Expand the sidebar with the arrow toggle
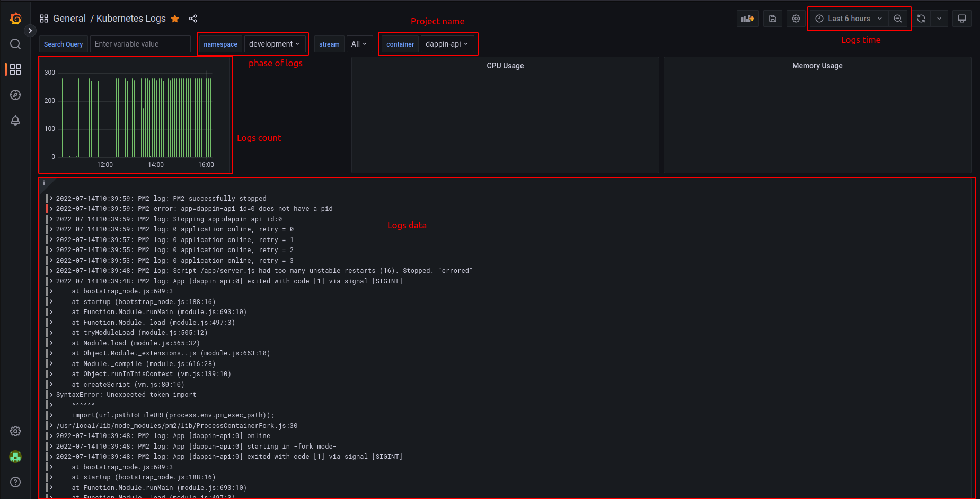The width and height of the screenshot is (980, 499). tap(30, 31)
